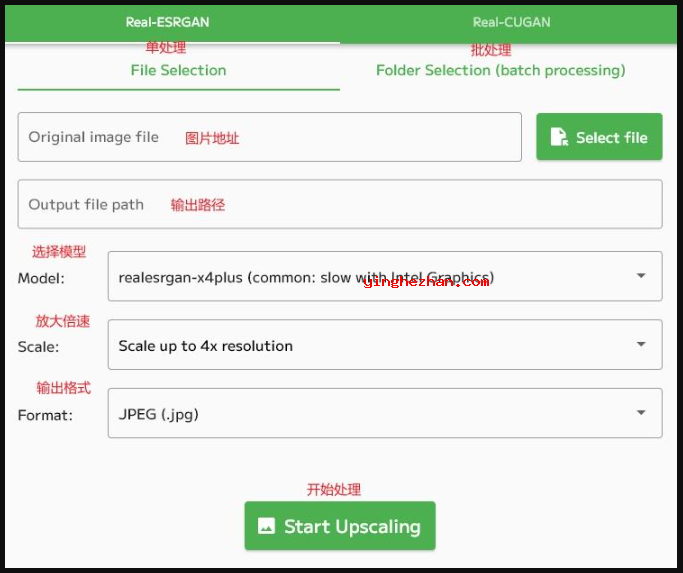Switch to the Real-ESRGAN tab

[167, 22]
